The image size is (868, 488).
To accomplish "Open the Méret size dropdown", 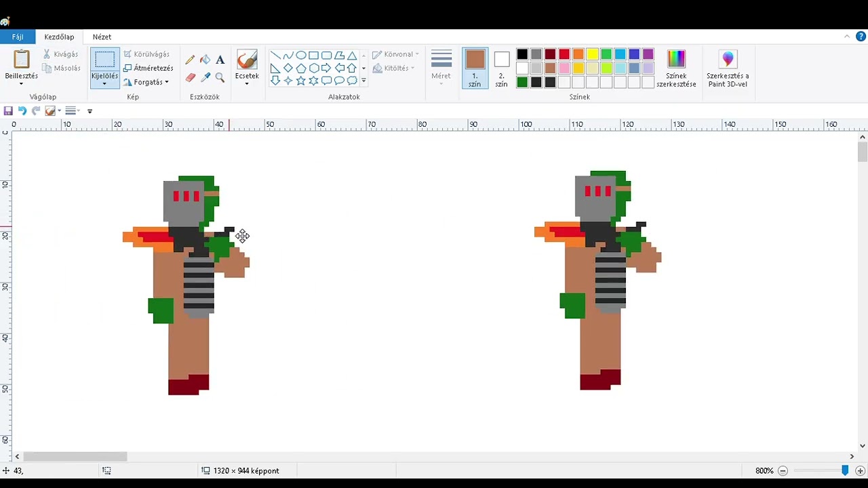I will (x=441, y=68).
